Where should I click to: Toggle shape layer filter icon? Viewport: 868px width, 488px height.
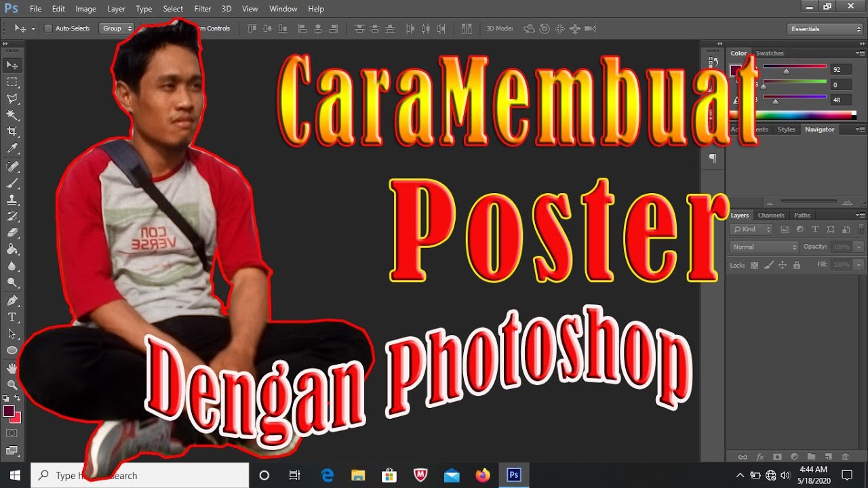pyautogui.click(x=831, y=230)
